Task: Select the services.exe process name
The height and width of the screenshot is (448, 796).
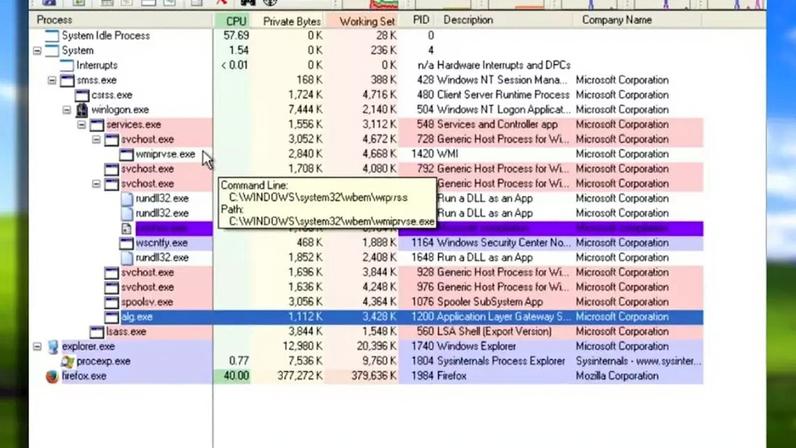Action: (134, 124)
